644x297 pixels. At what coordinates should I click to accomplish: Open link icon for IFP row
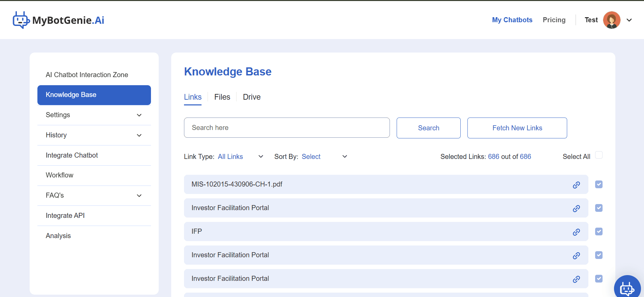coord(576,232)
